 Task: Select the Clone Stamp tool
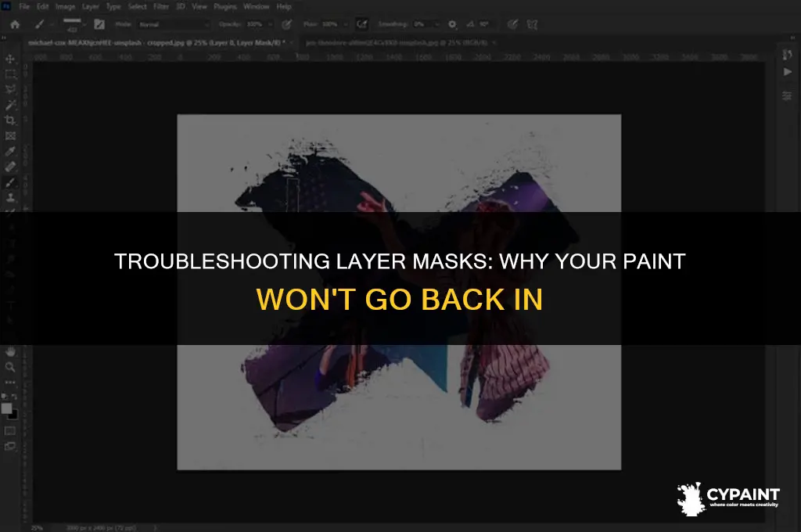(x=9, y=198)
